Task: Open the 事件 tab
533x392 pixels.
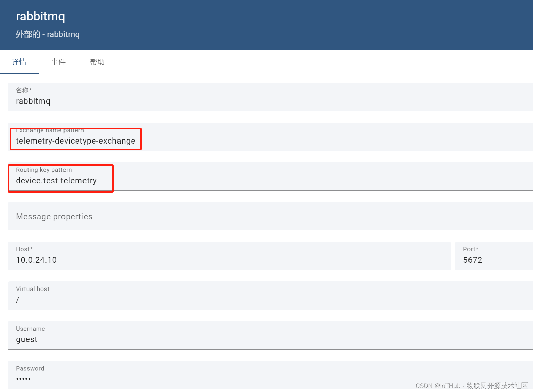Action: click(x=58, y=62)
